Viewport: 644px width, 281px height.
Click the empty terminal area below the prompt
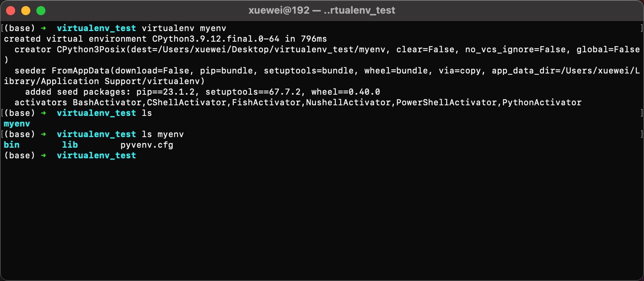tap(303, 216)
